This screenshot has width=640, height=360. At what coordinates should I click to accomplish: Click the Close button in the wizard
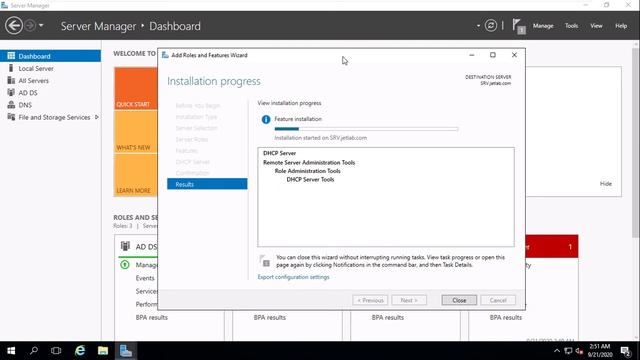tap(459, 300)
